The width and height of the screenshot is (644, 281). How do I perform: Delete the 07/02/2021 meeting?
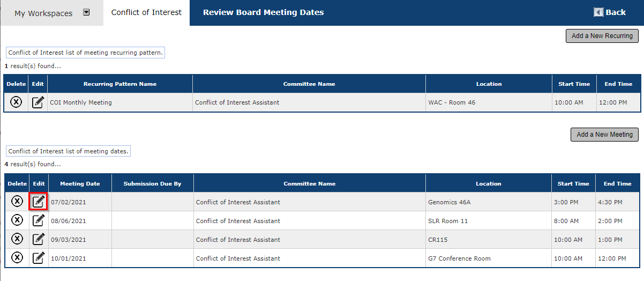pos(17,202)
